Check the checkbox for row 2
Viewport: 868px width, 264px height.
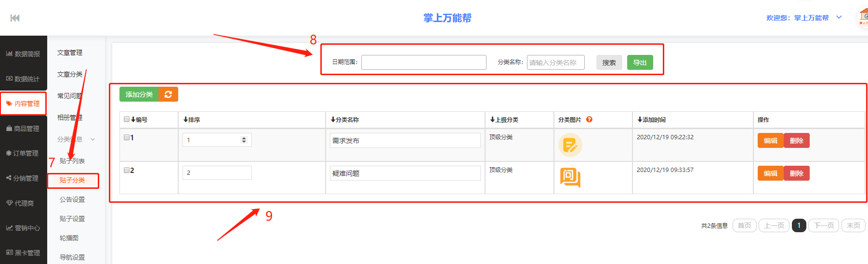pyautogui.click(x=127, y=170)
